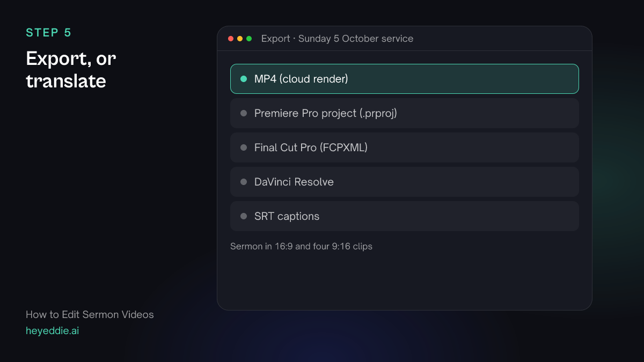This screenshot has height=362, width=644.
Task: Click the red close window dot
Action: [x=231, y=39]
